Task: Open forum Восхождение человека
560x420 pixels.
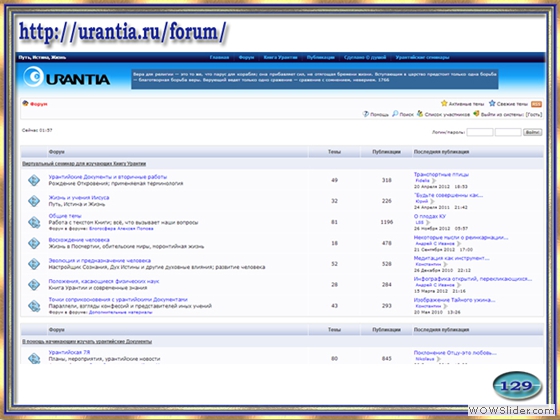Action: [79, 240]
